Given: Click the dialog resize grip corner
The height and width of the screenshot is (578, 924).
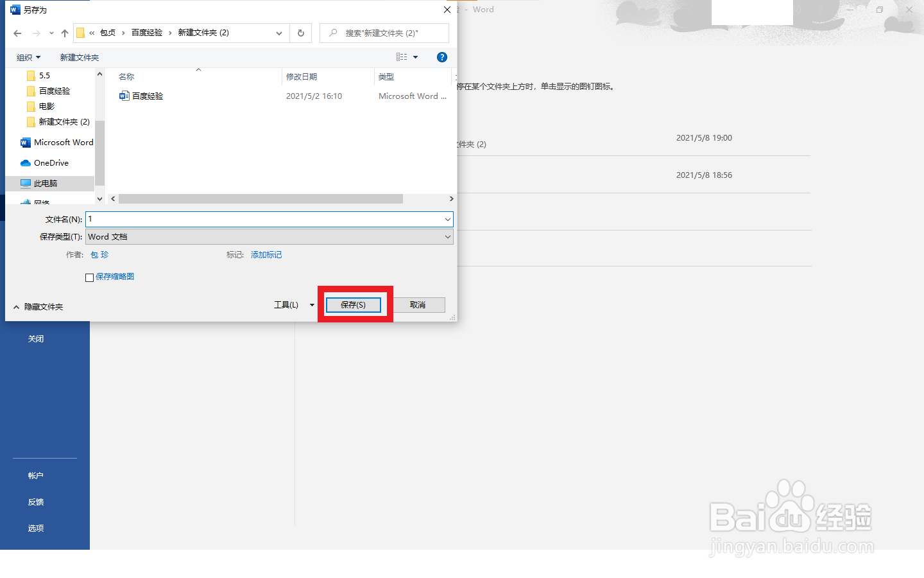Looking at the screenshot, I should [452, 317].
